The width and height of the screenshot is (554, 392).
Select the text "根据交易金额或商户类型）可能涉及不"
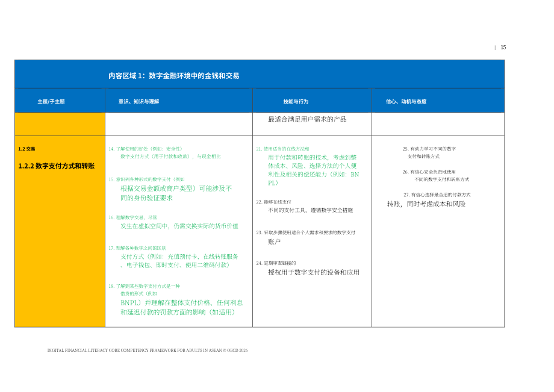click(x=176, y=188)
